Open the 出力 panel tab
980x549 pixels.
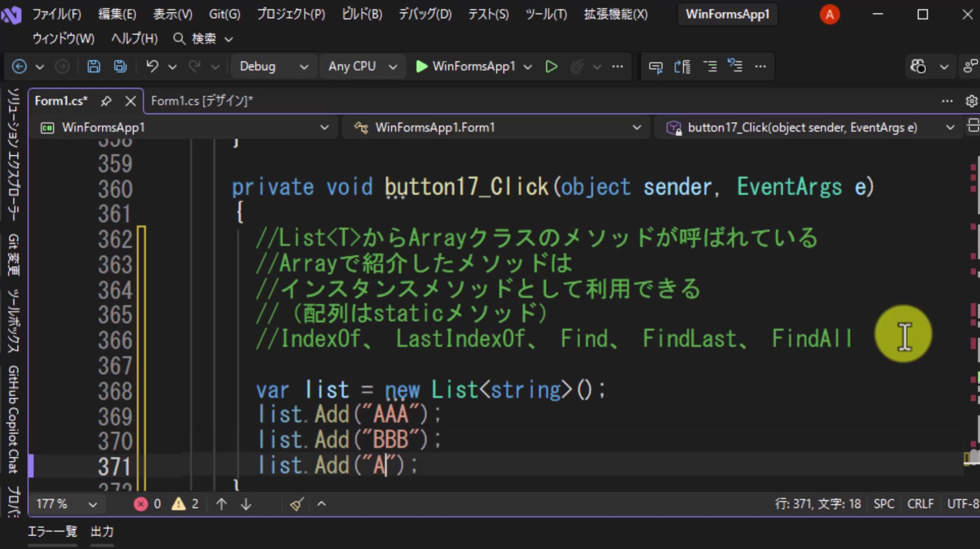click(x=102, y=532)
